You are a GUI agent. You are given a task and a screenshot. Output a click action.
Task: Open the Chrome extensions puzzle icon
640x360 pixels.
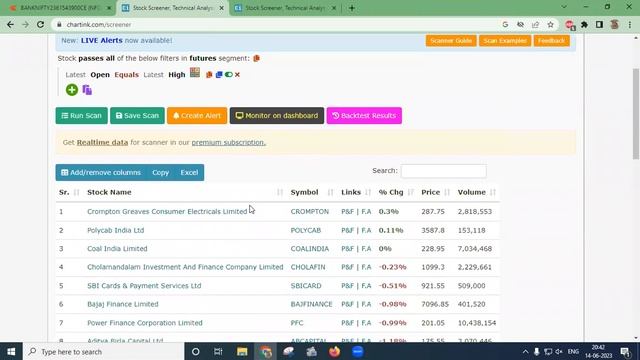584,24
